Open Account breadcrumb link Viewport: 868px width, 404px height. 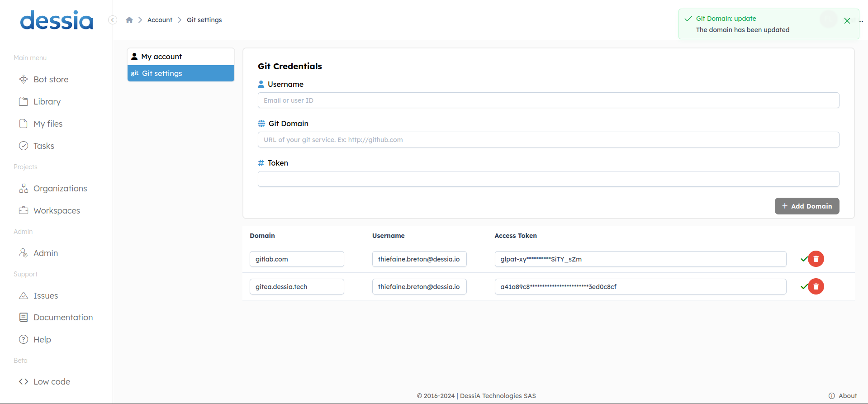(x=160, y=20)
